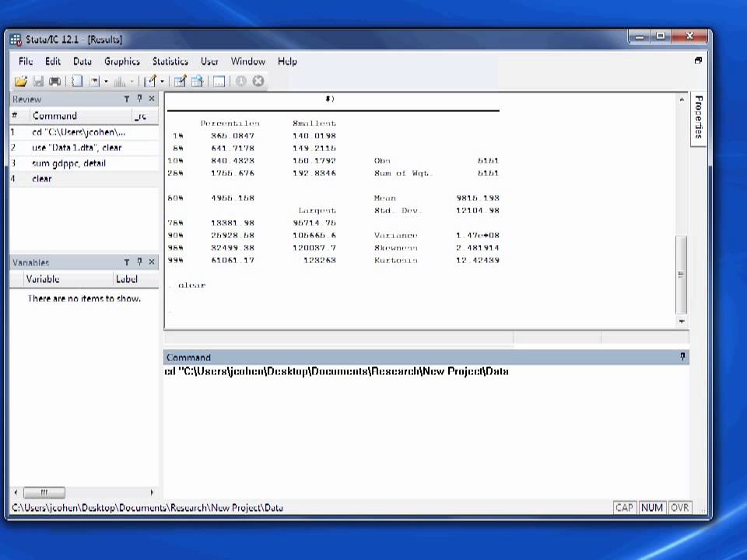Click the NUM status bar indicator
This screenshot has width=747, height=560.
pos(652,508)
